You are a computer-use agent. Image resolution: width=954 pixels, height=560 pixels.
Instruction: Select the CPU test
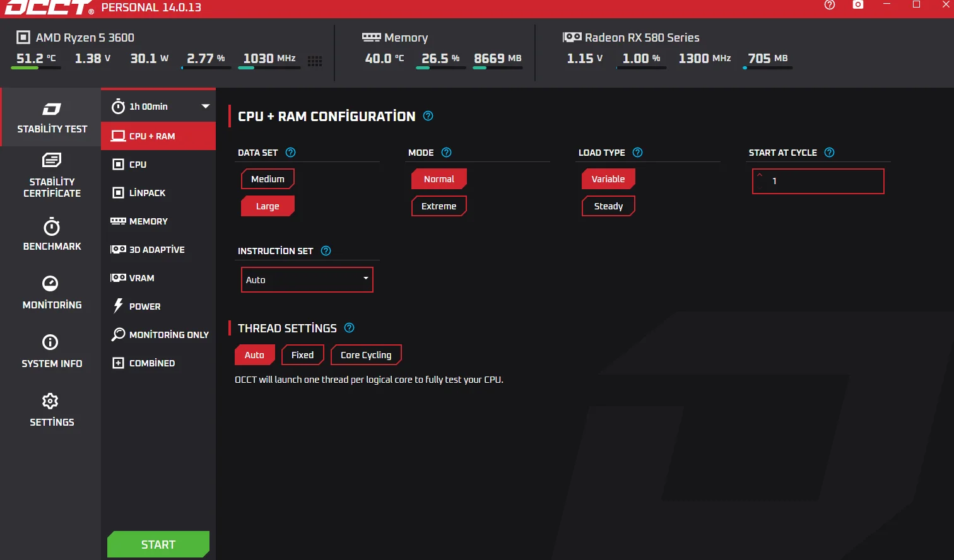(158, 165)
